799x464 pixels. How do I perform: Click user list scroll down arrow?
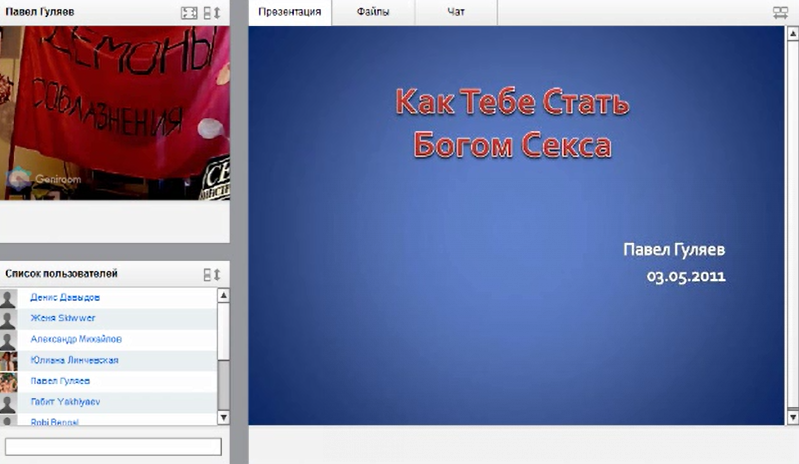[x=223, y=417]
